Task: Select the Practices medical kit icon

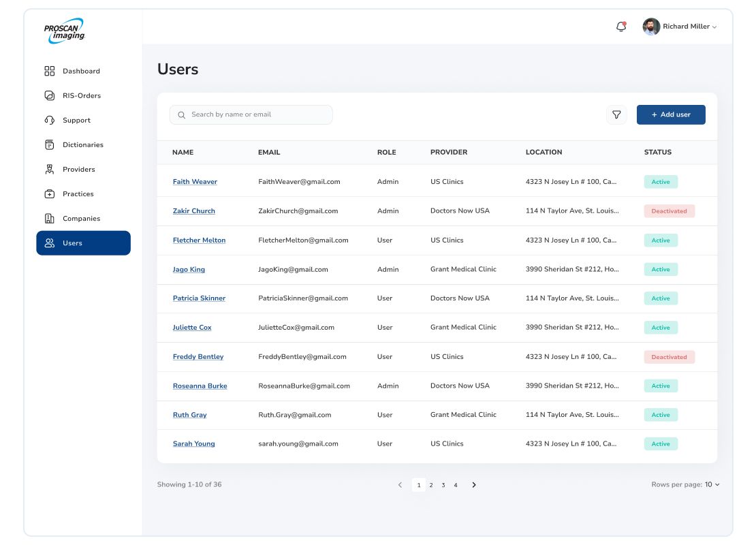Action: (50, 194)
